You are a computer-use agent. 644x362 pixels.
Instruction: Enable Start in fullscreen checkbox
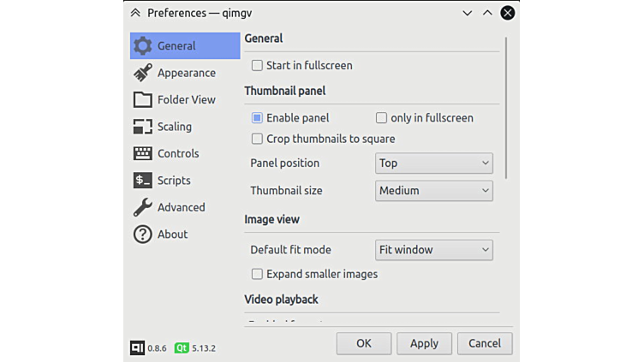tap(257, 66)
